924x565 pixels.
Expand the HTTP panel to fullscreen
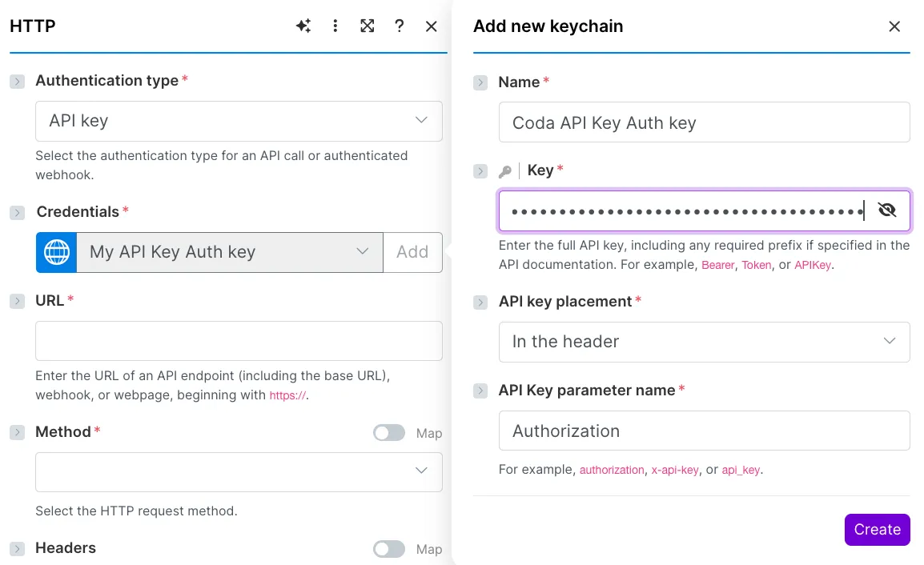(x=368, y=26)
